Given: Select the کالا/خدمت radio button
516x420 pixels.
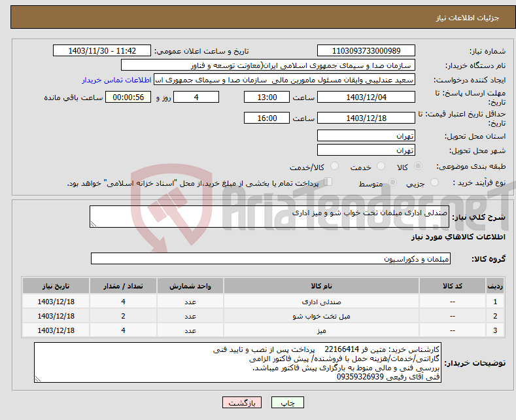Looking at the screenshot, I should click(x=334, y=166).
